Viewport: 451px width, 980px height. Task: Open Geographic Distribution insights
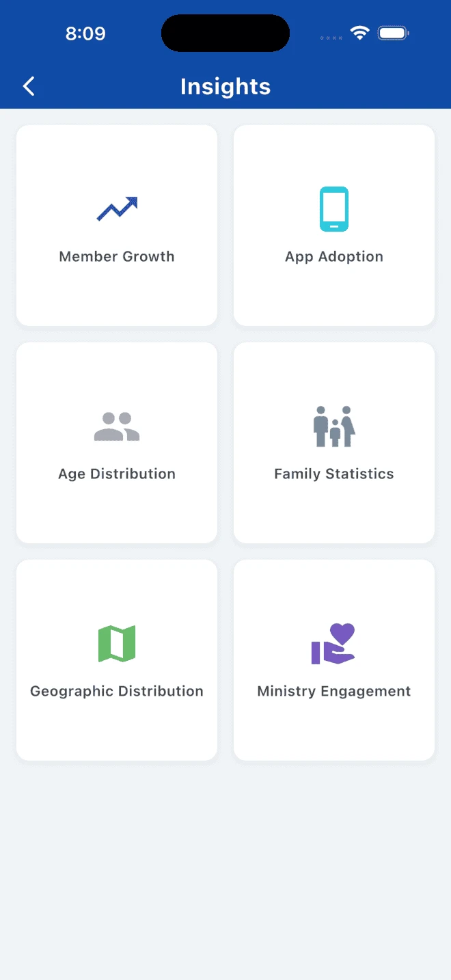pyautogui.click(x=116, y=659)
